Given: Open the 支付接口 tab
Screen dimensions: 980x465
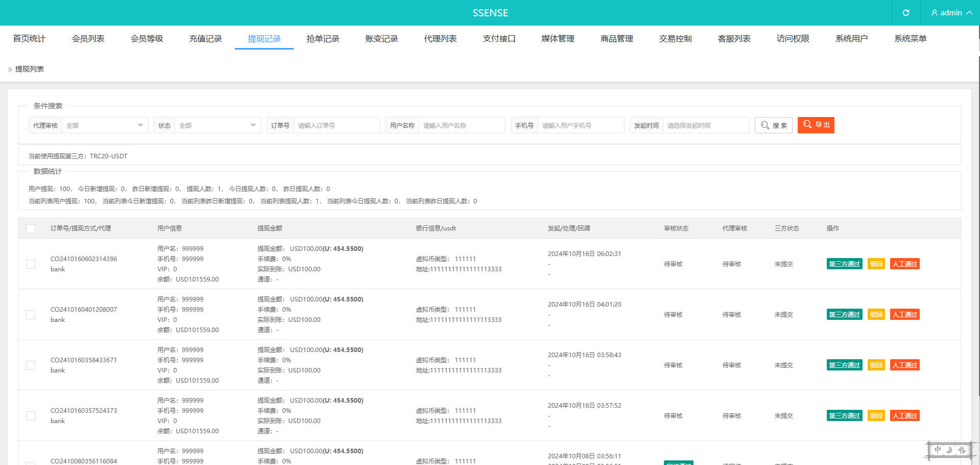Looking at the screenshot, I should 499,39.
